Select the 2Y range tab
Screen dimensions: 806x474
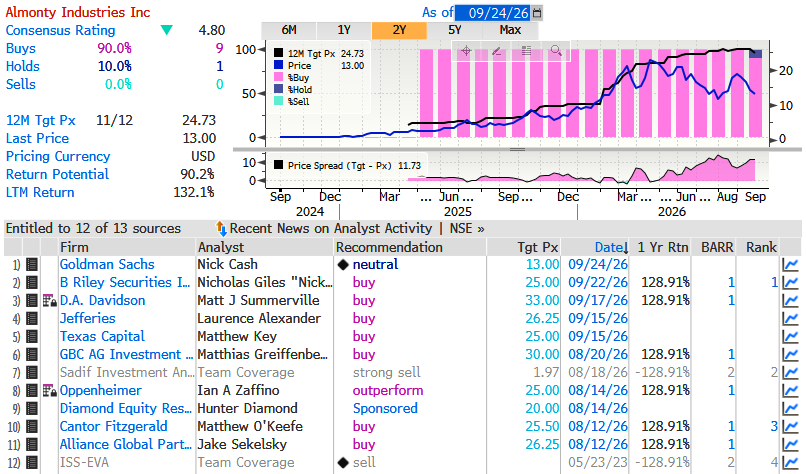(399, 30)
